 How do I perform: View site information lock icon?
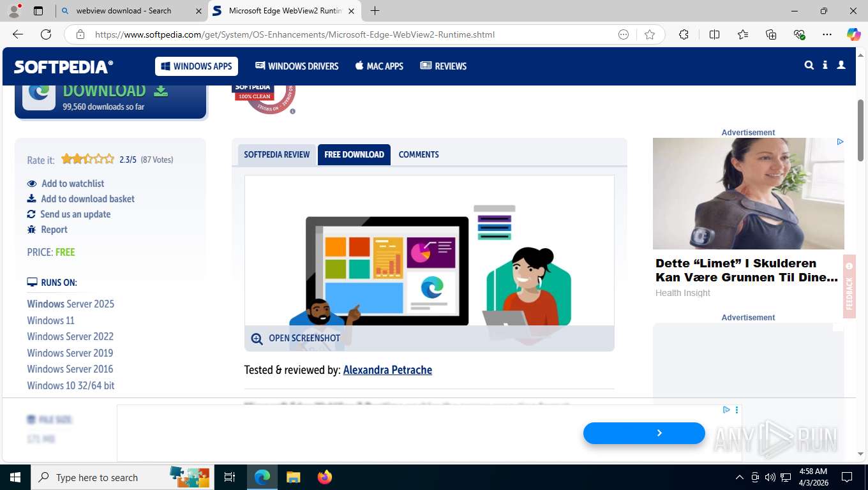click(80, 34)
